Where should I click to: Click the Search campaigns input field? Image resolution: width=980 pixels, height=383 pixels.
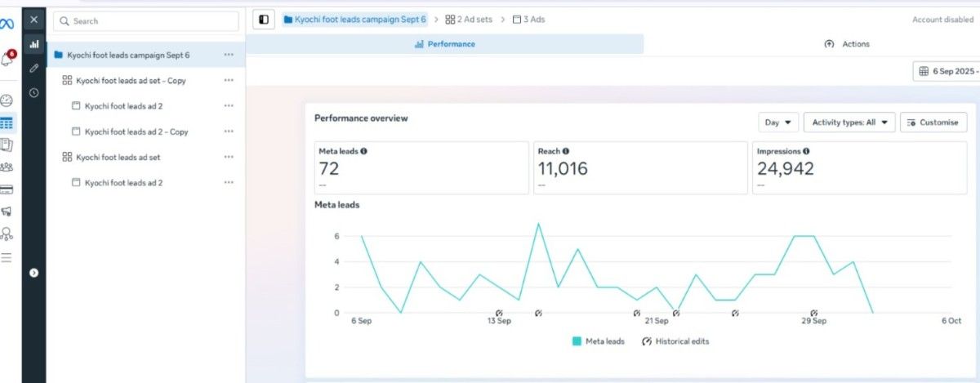pyautogui.click(x=147, y=21)
